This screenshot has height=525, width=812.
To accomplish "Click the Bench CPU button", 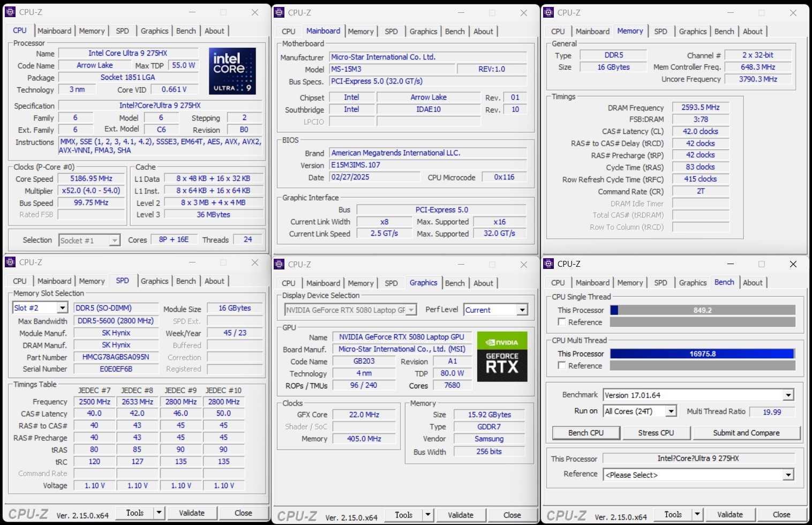I will pyautogui.click(x=586, y=433).
